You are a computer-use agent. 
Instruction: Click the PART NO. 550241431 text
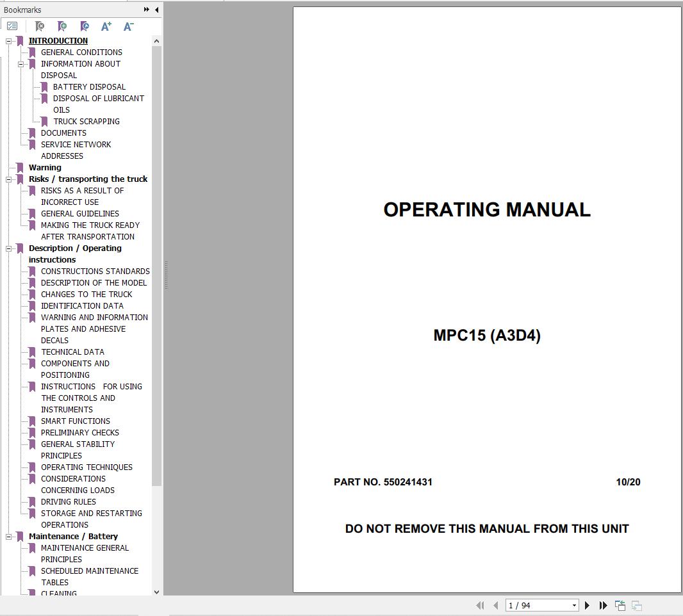[x=383, y=482]
